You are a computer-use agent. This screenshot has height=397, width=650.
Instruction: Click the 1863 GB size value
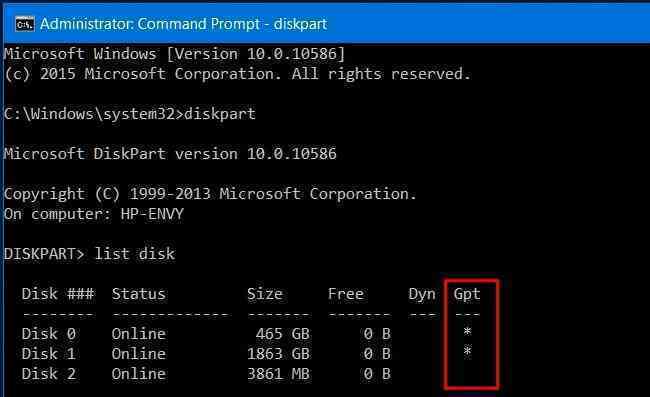pos(278,353)
